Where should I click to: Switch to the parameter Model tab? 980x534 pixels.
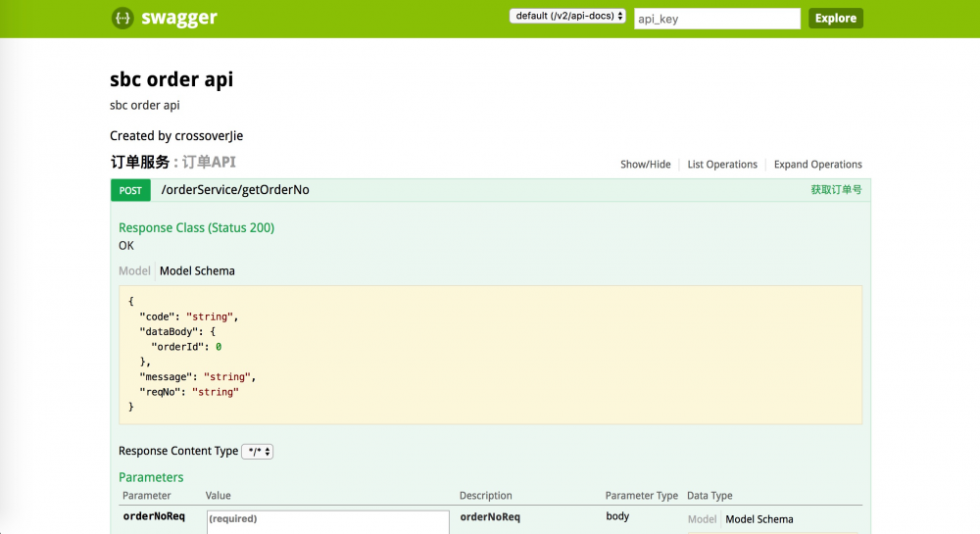click(702, 519)
